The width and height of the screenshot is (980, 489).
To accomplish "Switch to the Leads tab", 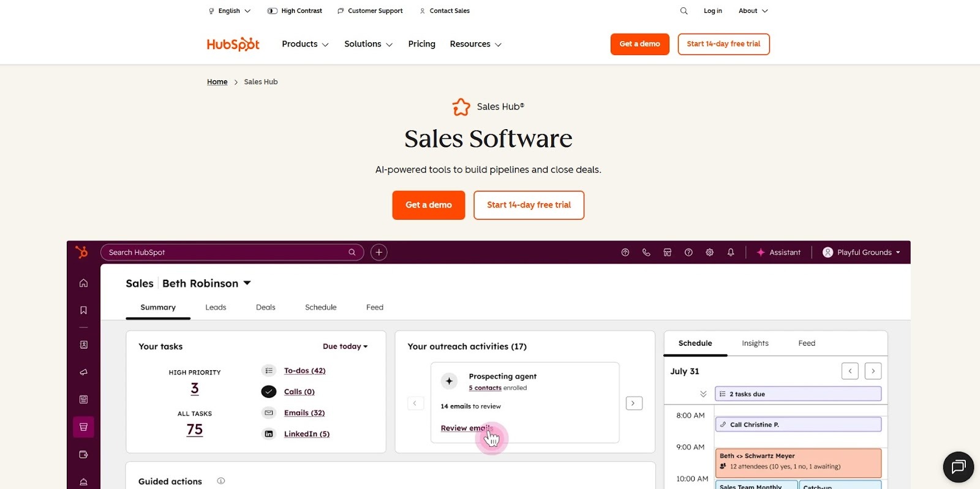I will pyautogui.click(x=216, y=307).
